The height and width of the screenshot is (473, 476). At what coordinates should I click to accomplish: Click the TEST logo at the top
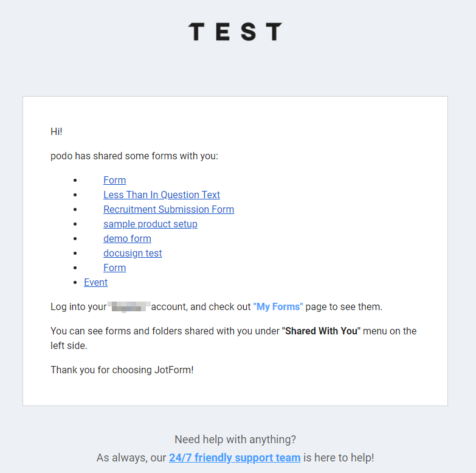click(x=235, y=32)
